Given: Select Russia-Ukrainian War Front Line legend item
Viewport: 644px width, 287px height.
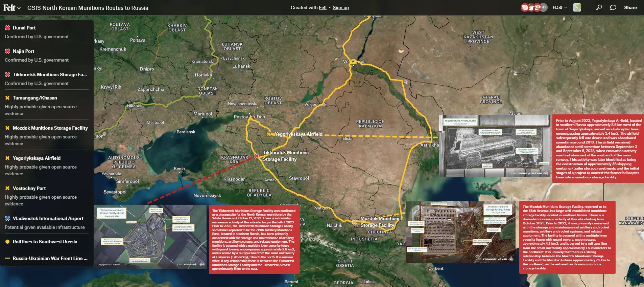Looking at the screenshot, I should pyautogui.click(x=50, y=258).
